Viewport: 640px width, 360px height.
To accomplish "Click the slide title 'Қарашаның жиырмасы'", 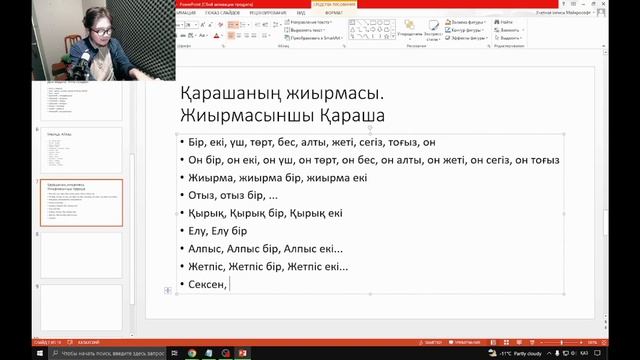I will pyautogui.click(x=282, y=93).
